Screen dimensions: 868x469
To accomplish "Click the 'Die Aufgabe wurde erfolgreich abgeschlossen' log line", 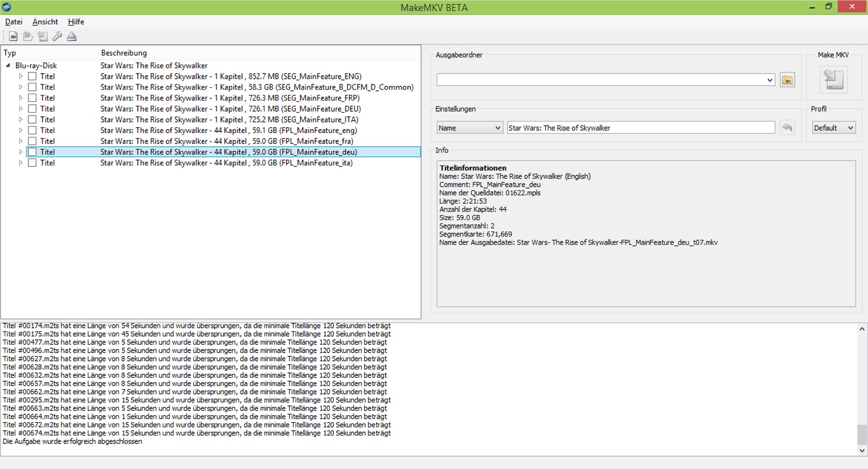I will [x=73, y=441].
